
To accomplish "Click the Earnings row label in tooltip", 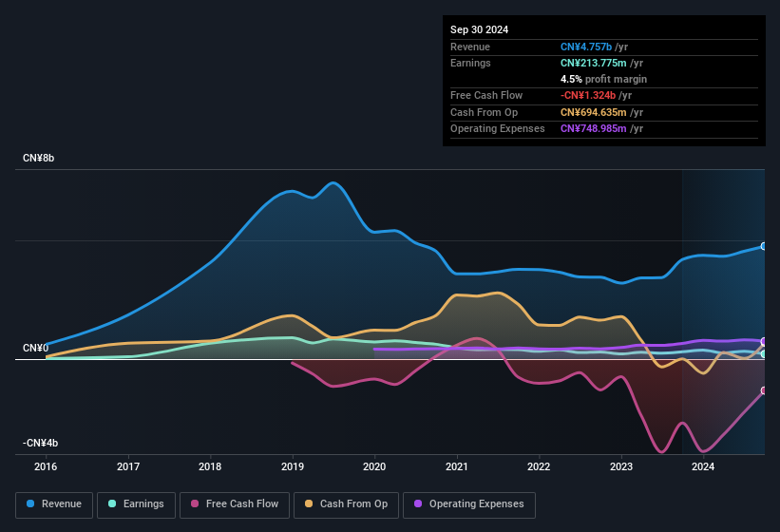I will 470,63.
